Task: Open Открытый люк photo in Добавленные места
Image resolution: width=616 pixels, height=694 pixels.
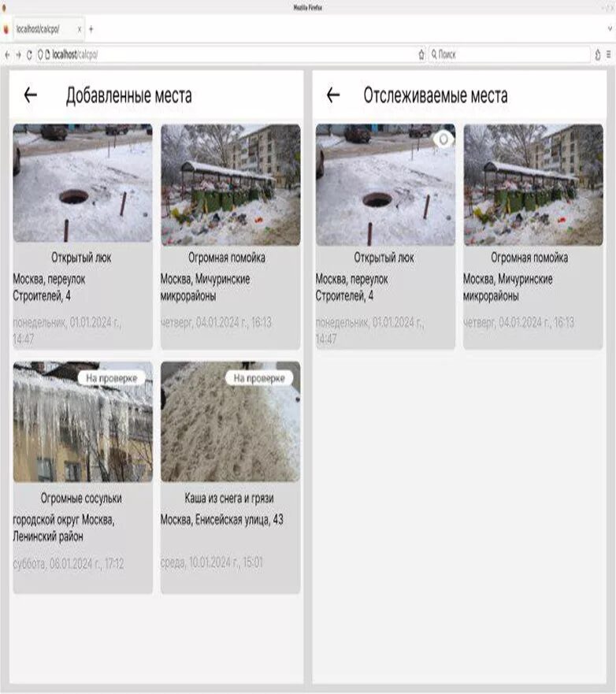Action: coord(83,184)
